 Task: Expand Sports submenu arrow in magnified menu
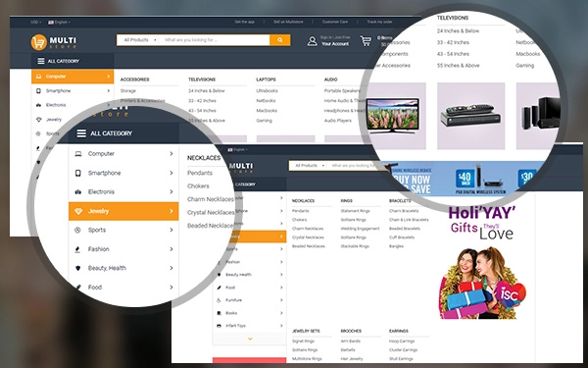[171, 231]
